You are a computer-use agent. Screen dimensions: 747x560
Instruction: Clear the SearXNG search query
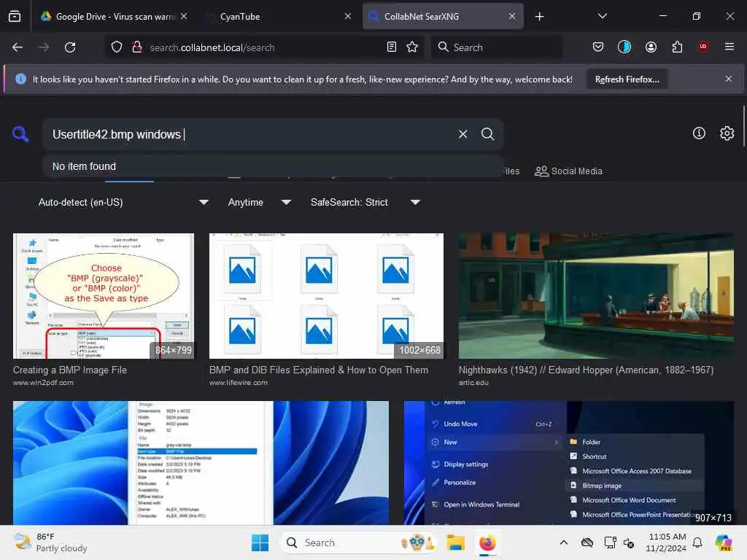(462, 134)
